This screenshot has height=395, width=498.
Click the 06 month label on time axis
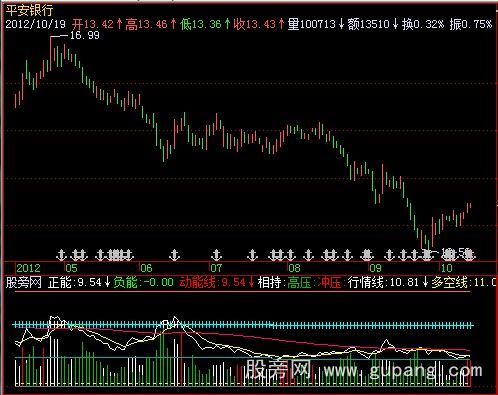click(146, 268)
